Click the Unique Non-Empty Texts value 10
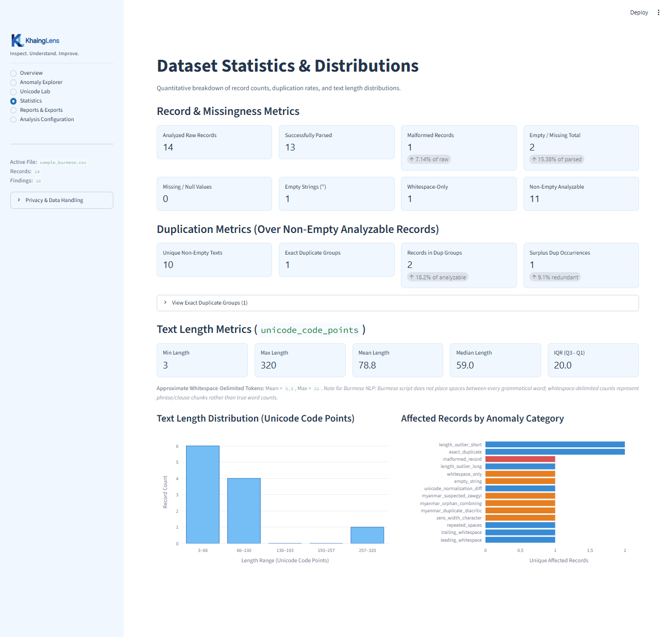 [x=168, y=265]
